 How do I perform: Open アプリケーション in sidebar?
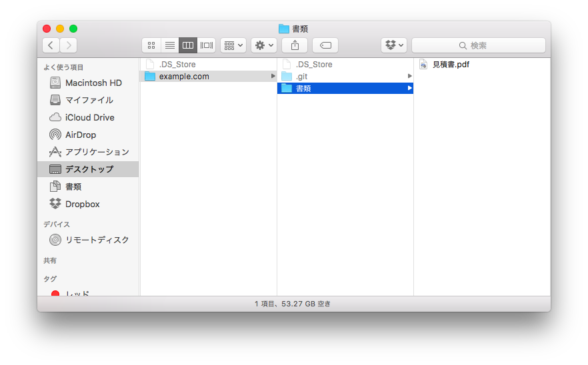point(89,152)
